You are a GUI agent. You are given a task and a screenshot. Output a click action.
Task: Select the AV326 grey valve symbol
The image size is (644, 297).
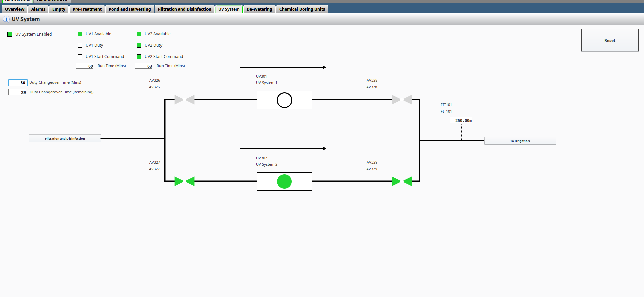click(185, 100)
